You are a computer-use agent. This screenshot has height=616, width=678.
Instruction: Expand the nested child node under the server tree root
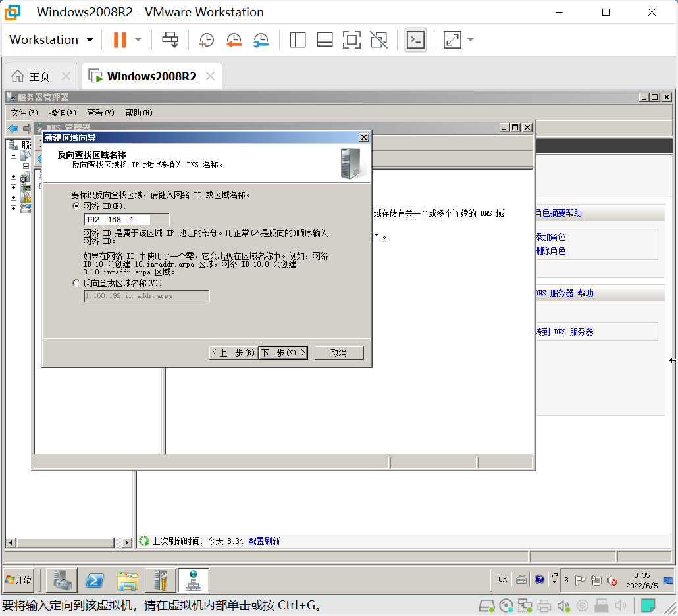click(x=26, y=166)
